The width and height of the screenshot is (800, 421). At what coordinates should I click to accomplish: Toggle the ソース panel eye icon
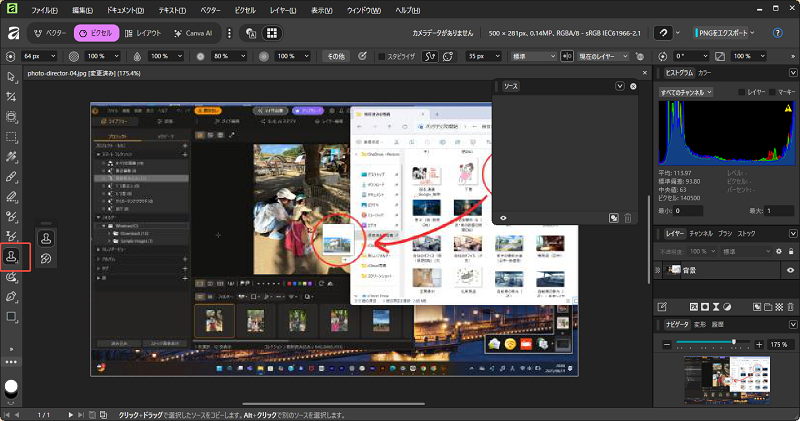coord(503,218)
